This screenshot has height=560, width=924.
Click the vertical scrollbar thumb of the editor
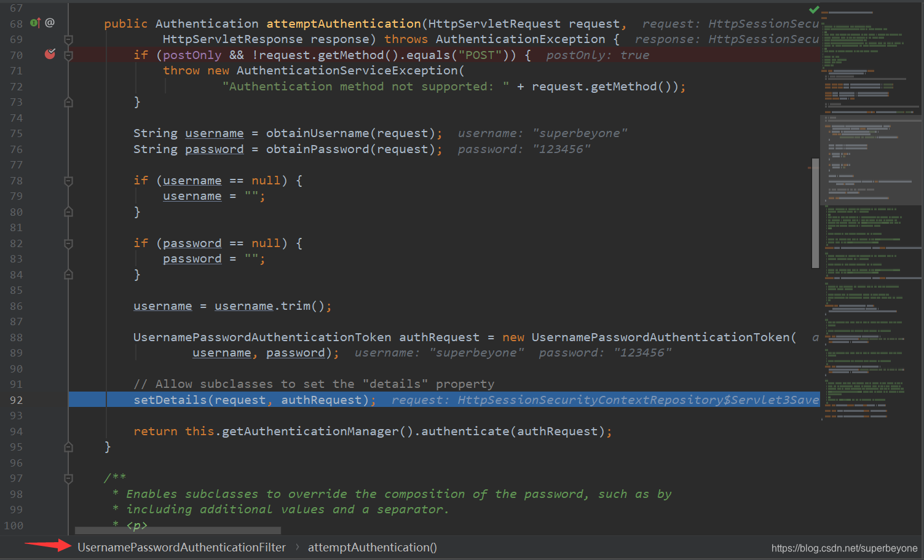[x=815, y=213]
